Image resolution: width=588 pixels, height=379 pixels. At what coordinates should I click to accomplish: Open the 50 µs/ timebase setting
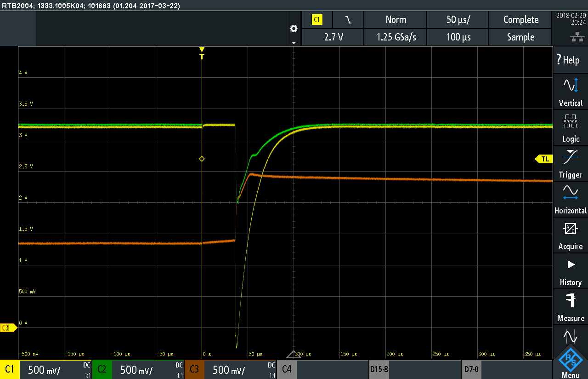458,20
